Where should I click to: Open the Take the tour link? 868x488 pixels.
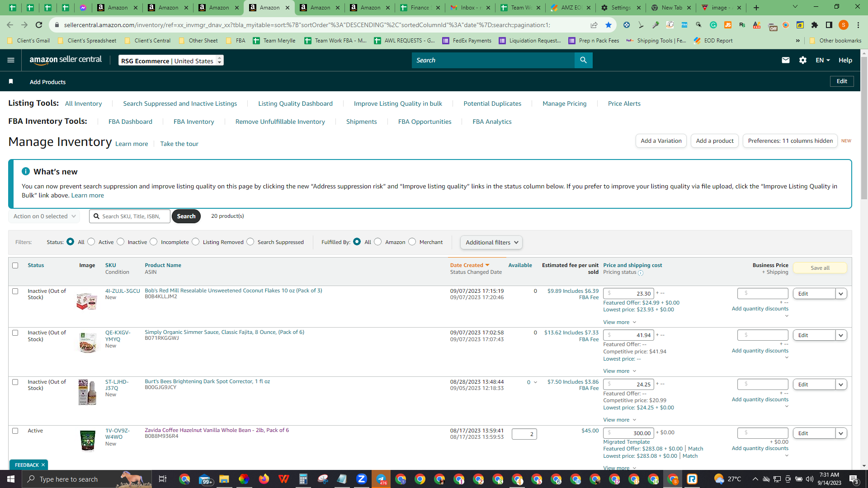click(179, 144)
